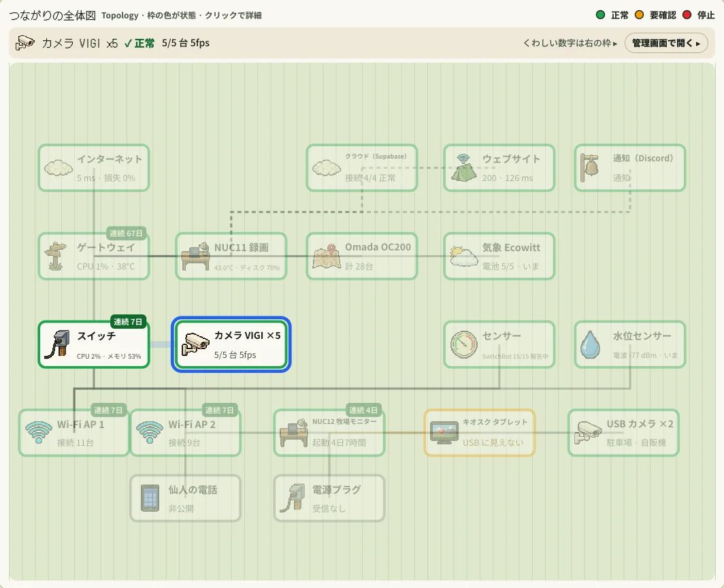Click the センサー gauge icon
This screenshot has height=588, width=724.
click(x=463, y=344)
